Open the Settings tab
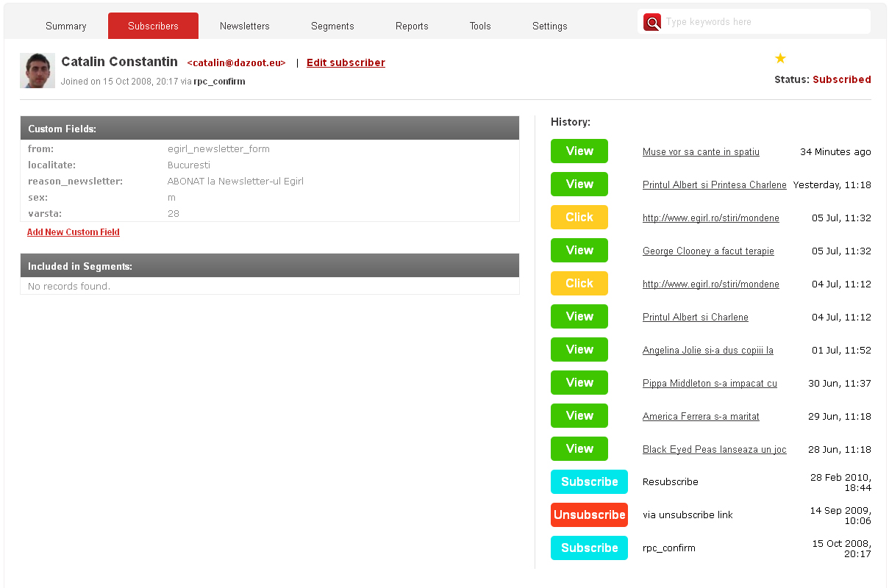Screen dimensions: 889x588 click(x=550, y=26)
